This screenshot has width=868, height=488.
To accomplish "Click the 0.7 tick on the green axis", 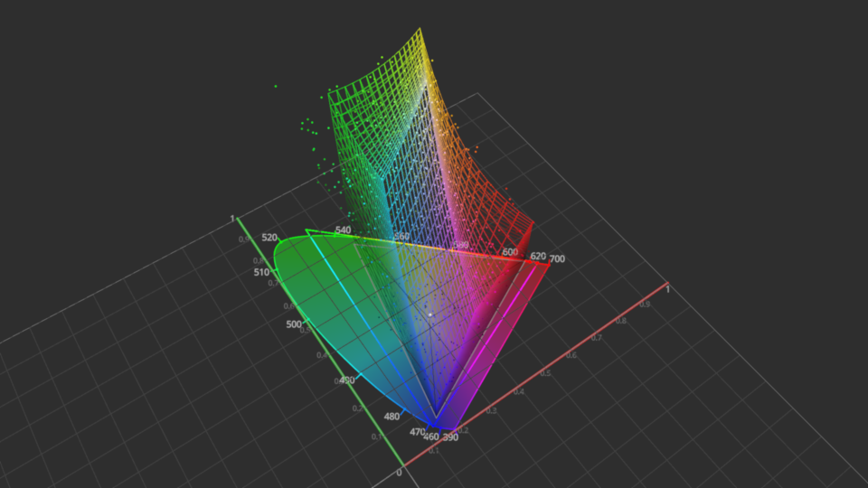I will [x=273, y=283].
